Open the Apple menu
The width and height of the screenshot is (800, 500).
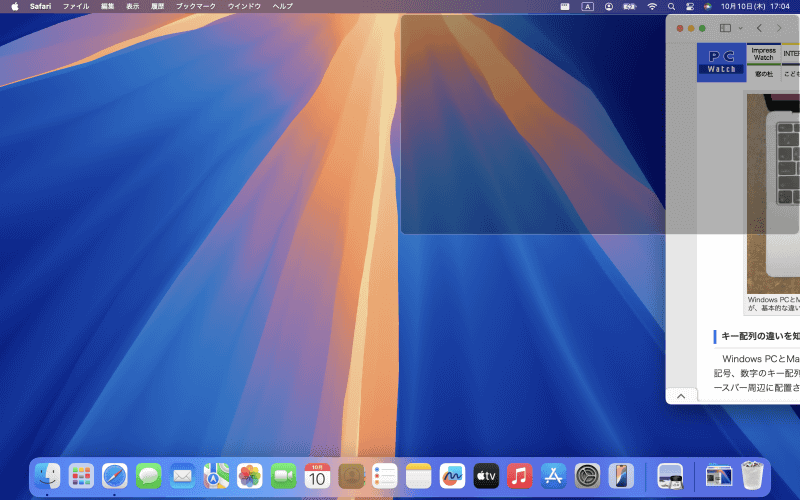coord(15,7)
